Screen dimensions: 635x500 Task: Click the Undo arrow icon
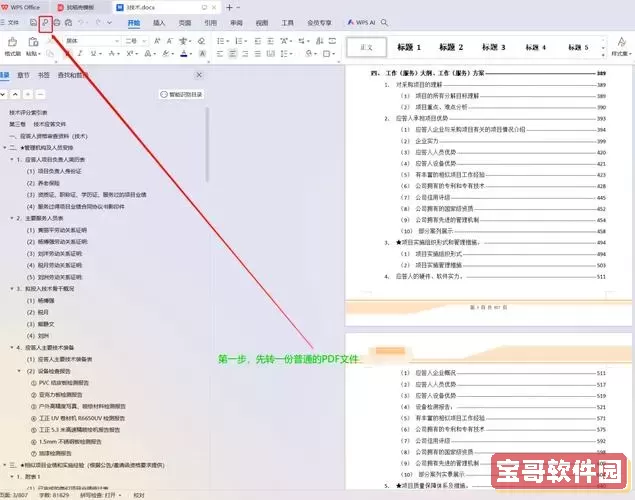[x=81, y=23]
